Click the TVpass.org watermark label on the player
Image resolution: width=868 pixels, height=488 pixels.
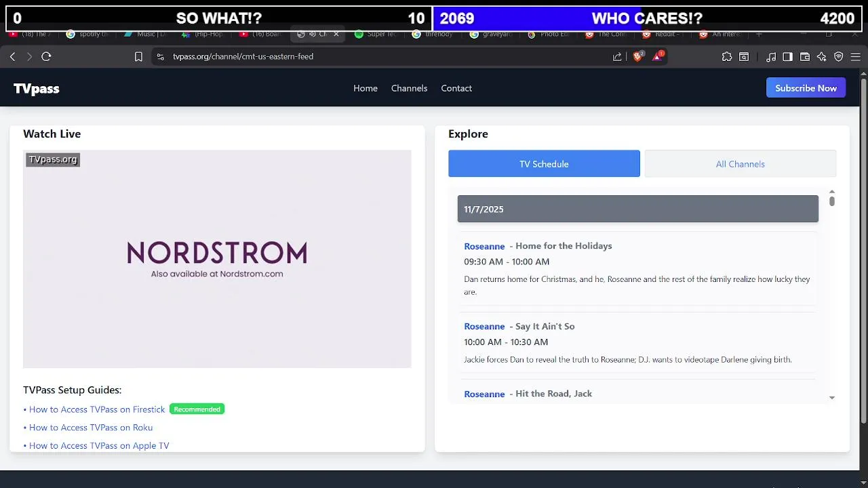pos(53,159)
